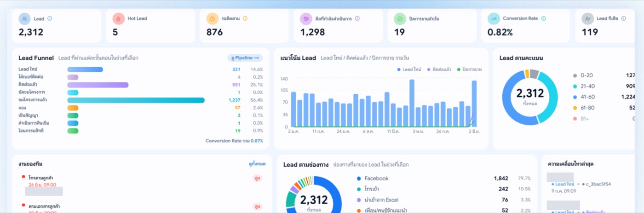
Task: Click the โอนกรรมสิทธิ์ green funnel bar
Action: tap(73, 131)
